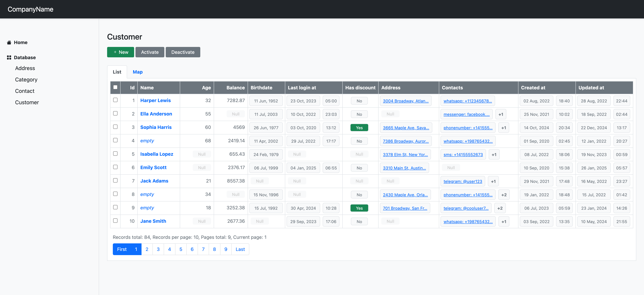The height and width of the screenshot is (295, 644).
Task: Open Harper Lewis customer record
Action: (155, 100)
